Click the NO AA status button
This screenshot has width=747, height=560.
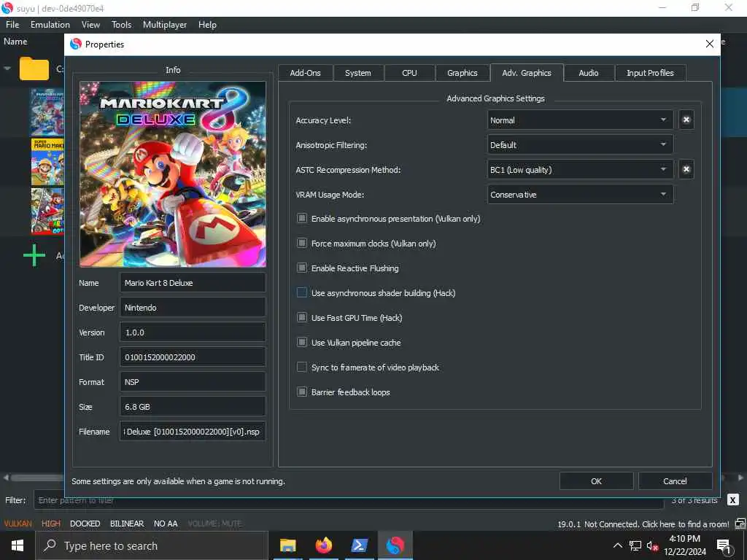166,524
